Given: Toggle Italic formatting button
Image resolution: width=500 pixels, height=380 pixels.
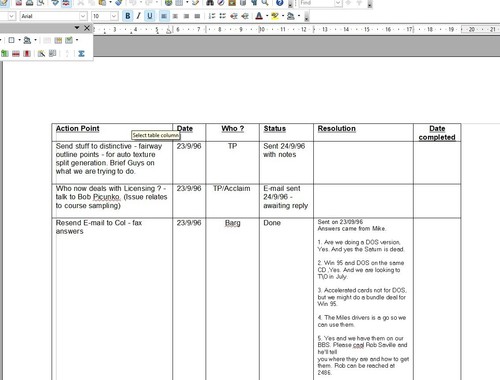Looking at the screenshot, I should click(x=139, y=16).
